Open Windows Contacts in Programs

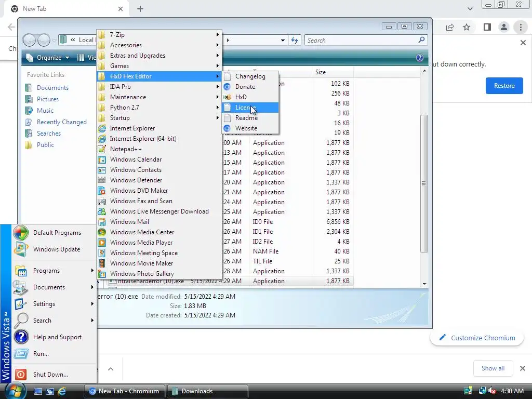coord(159,170)
